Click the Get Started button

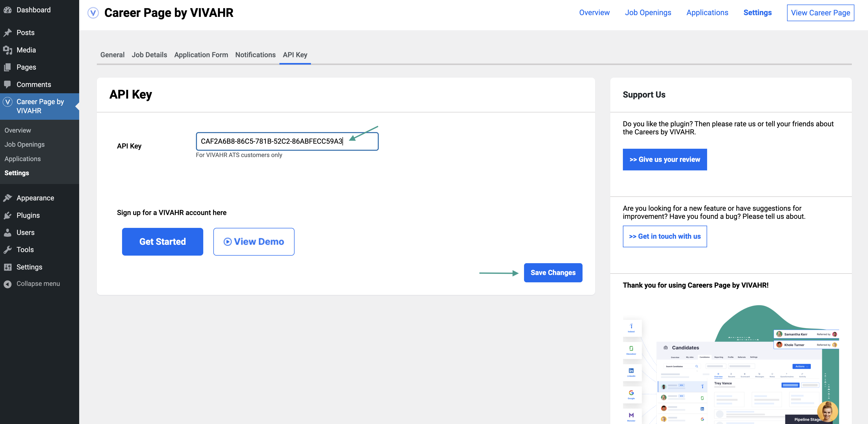pos(162,242)
